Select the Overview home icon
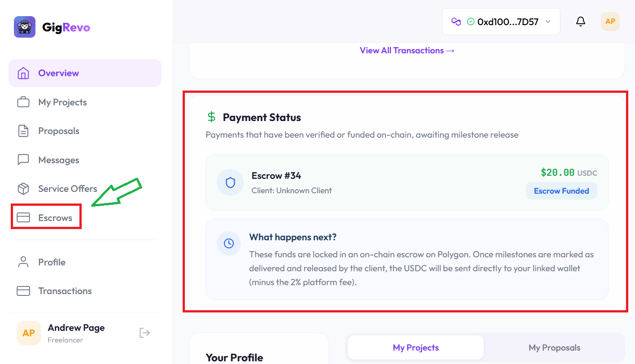This screenshot has height=364, width=635. 23,73
